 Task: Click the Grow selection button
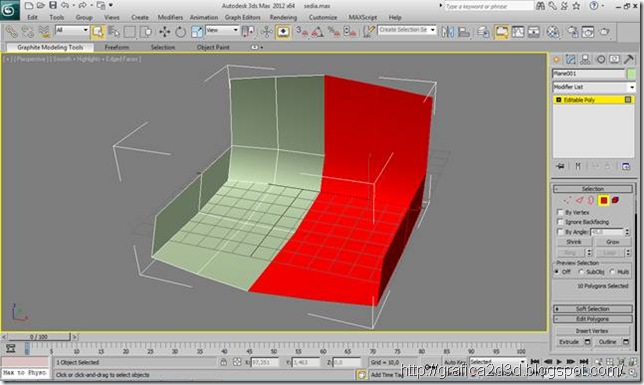[x=612, y=242]
